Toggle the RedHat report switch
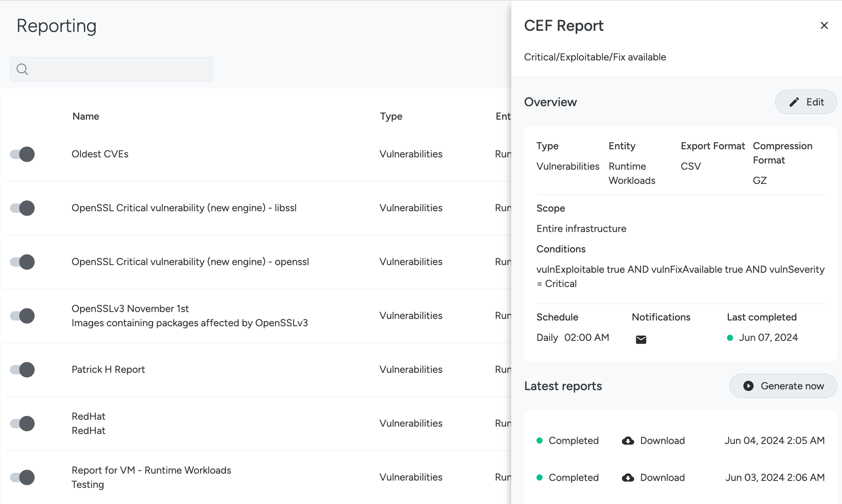This screenshot has width=842, height=504. point(22,424)
